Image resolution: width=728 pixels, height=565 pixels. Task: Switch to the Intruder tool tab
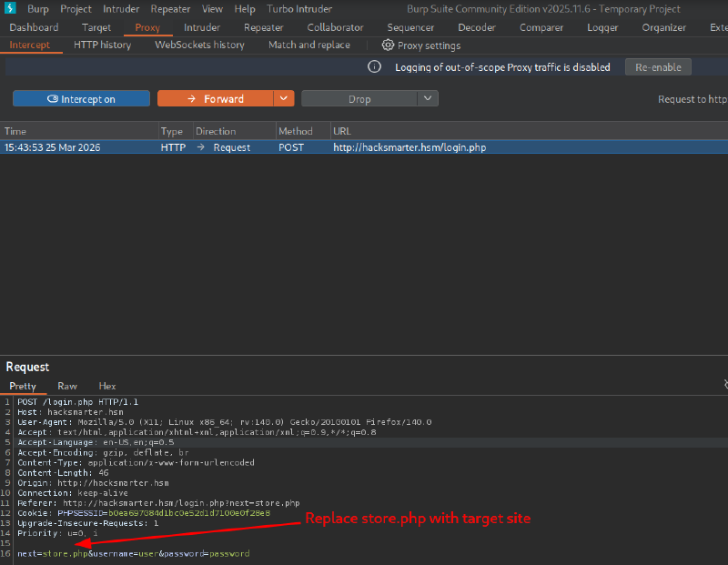pos(202,27)
